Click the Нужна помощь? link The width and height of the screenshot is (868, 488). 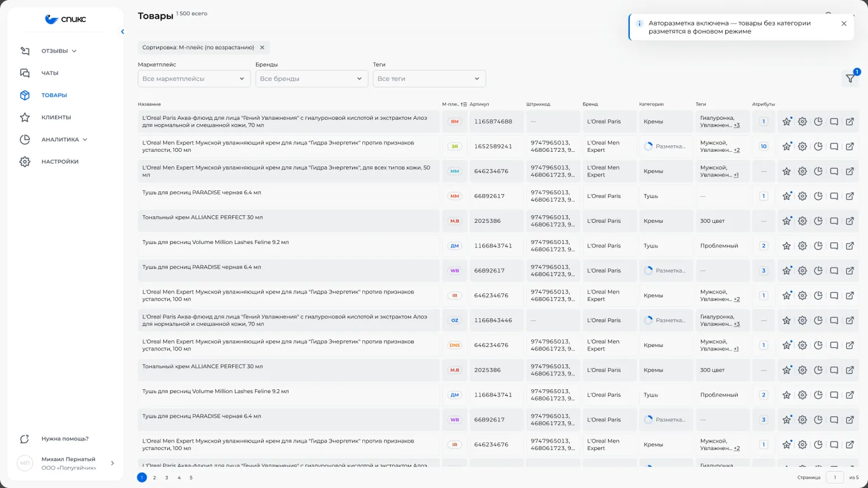pos(64,439)
